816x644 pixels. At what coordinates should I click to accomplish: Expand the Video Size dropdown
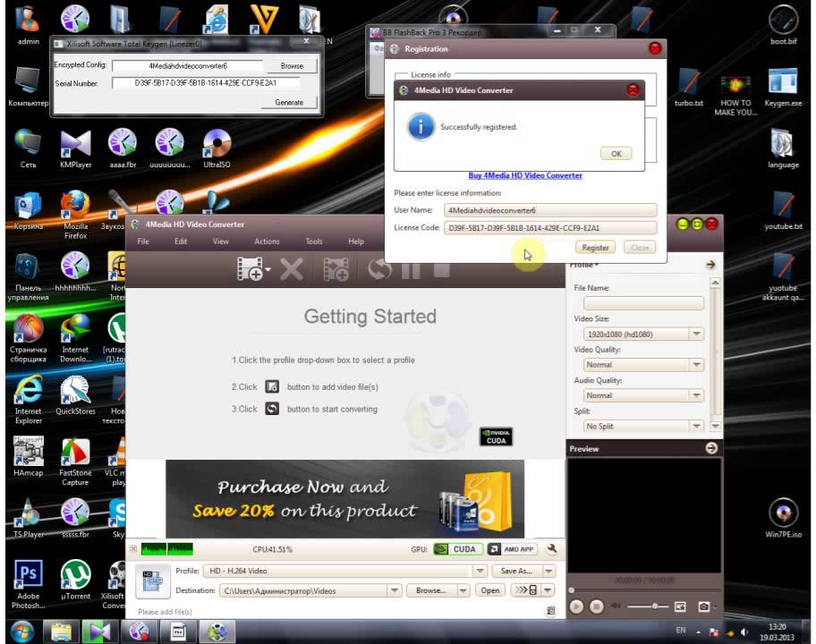point(696,334)
